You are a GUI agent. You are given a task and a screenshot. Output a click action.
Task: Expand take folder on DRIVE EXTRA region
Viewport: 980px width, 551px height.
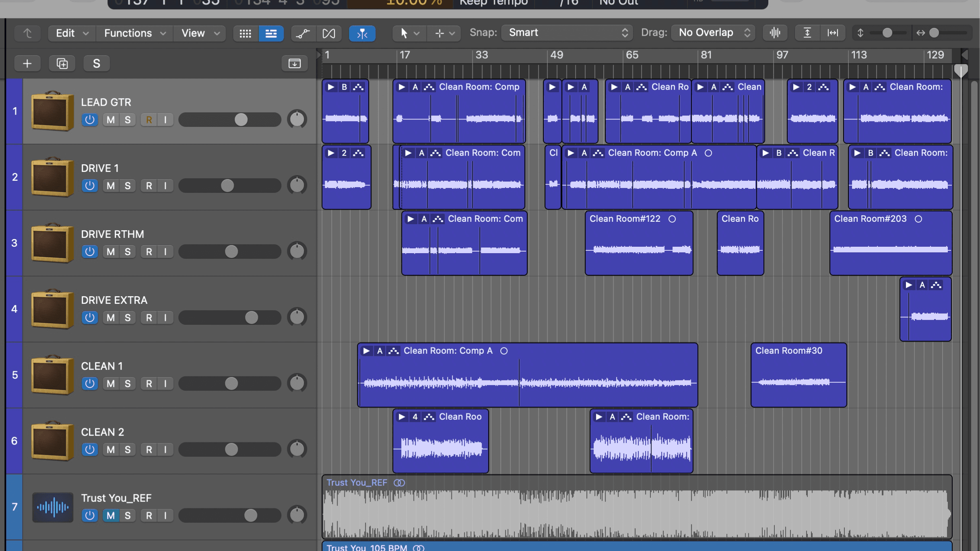(x=909, y=285)
